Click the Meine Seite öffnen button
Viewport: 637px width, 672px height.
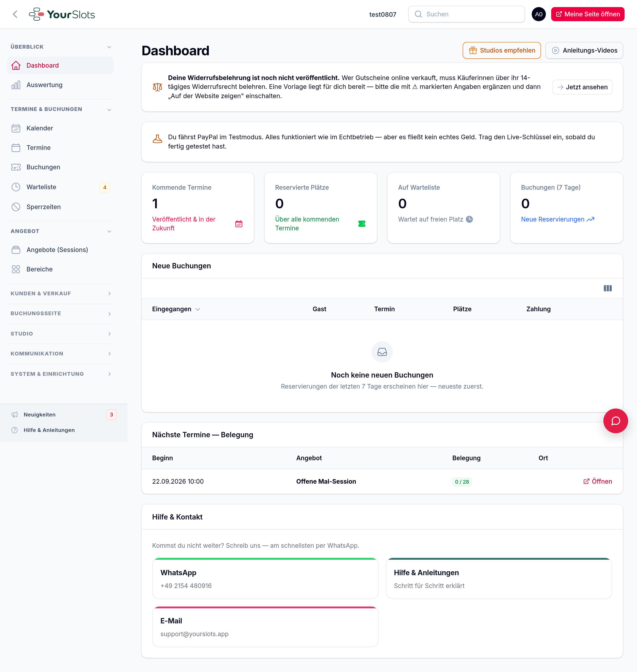pyautogui.click(x=587, y=14)
